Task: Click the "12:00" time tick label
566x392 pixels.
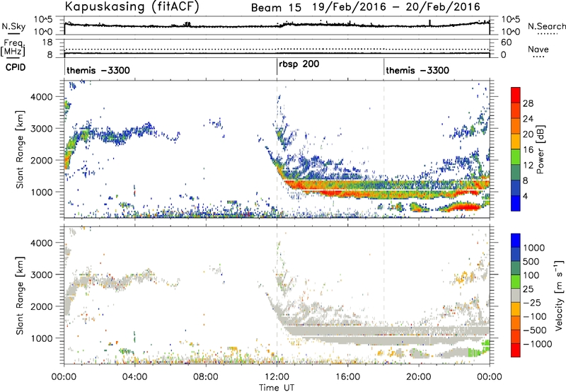Action: coord(277,377)
